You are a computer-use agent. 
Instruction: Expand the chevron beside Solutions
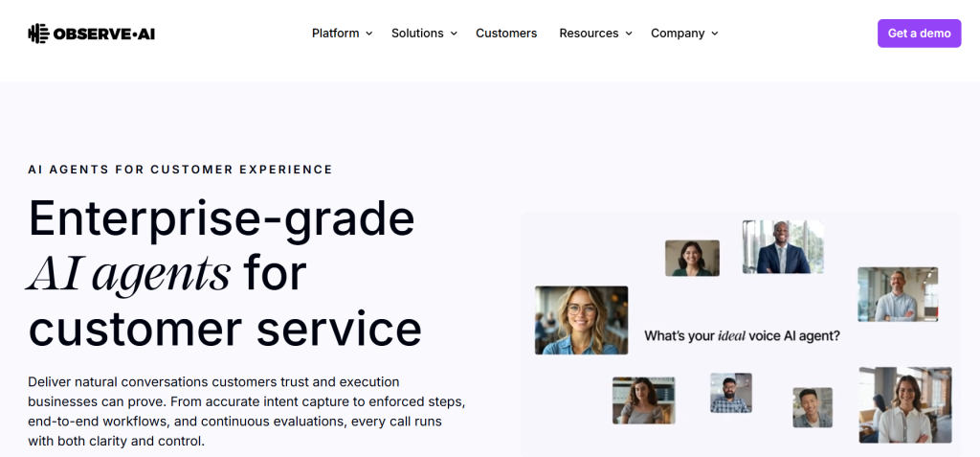(454, 34)
